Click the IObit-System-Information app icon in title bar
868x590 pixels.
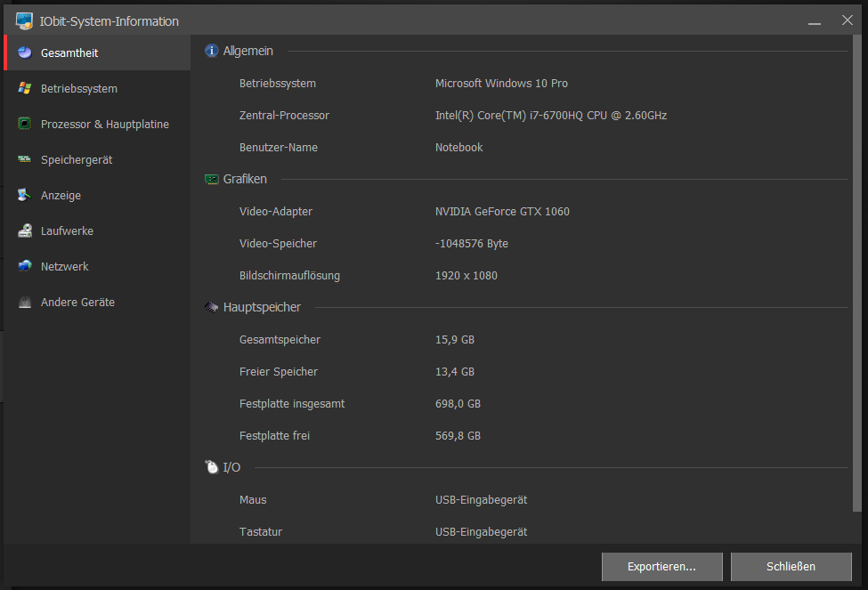click(x=24, y=21)
